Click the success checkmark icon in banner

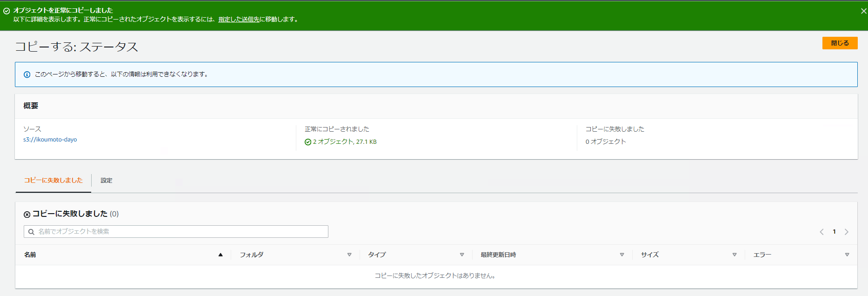pos(7,11)
